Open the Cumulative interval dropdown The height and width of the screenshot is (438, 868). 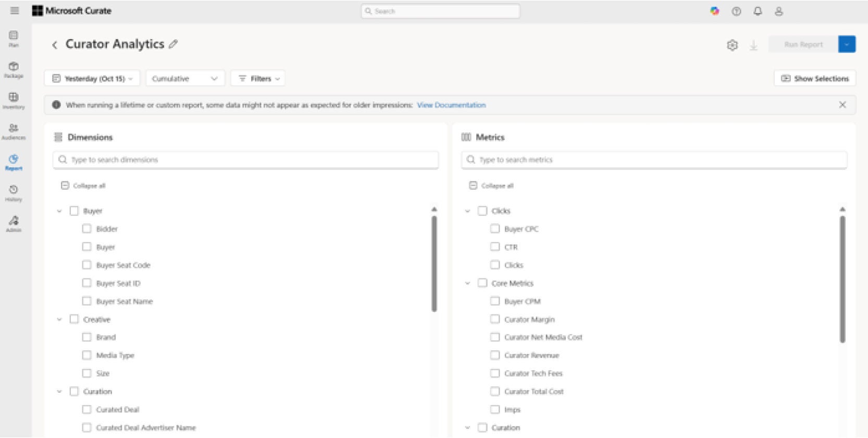[x=185, y=79]
